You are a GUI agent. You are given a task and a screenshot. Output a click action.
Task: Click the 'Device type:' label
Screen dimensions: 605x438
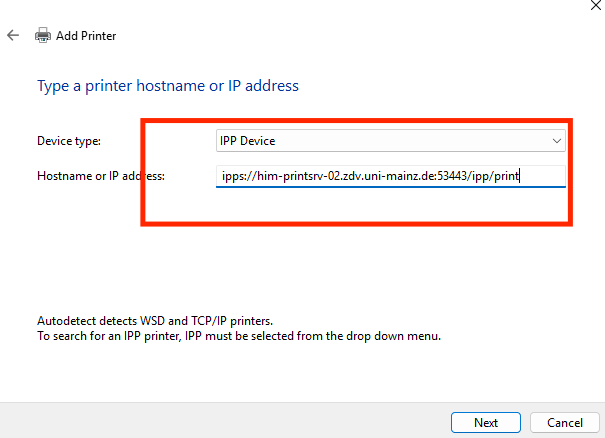(69, 140)
